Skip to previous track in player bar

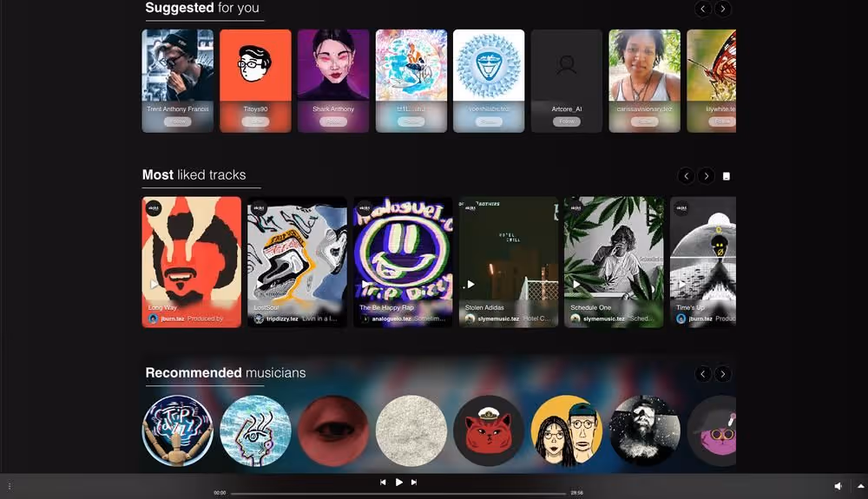(x=383, y=483)
